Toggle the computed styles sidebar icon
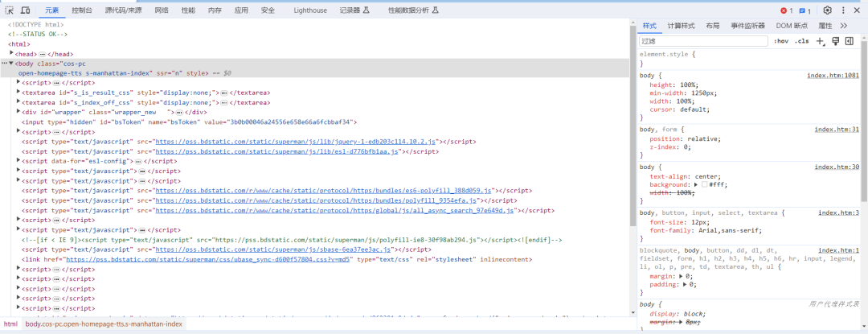The image size is (868, 334). [849, 41]
